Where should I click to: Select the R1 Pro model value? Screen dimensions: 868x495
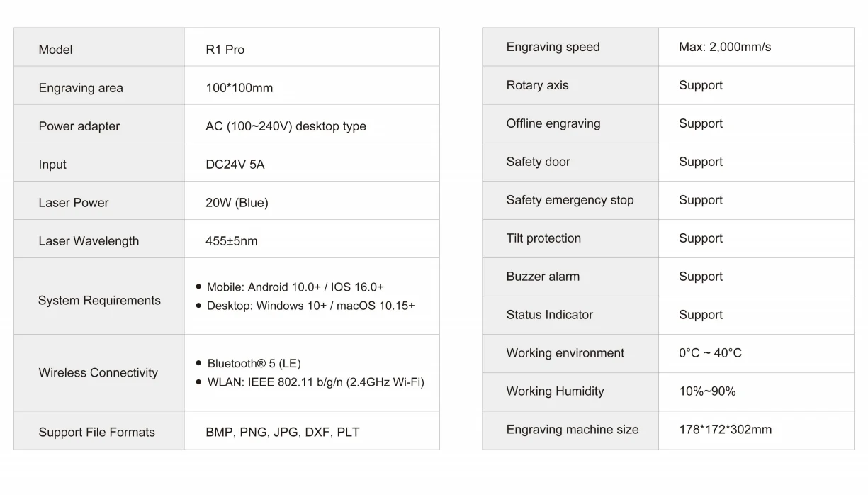click(225, 50)
